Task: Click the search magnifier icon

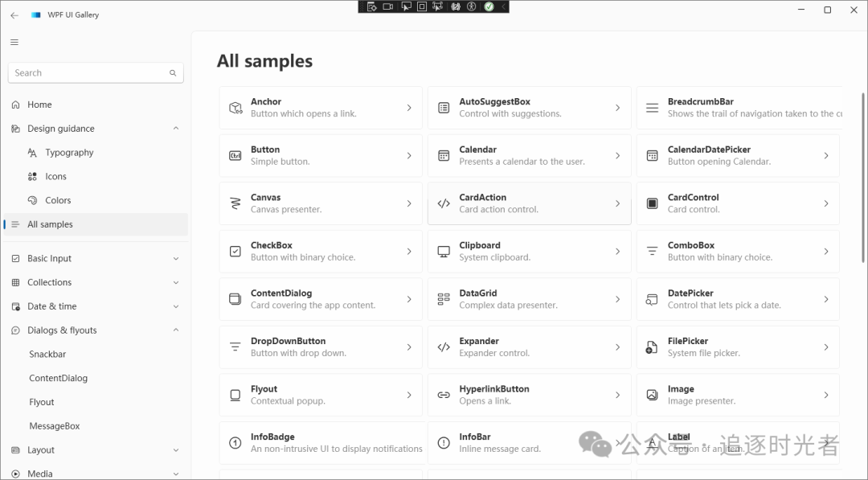Action: tap(173, 73)
